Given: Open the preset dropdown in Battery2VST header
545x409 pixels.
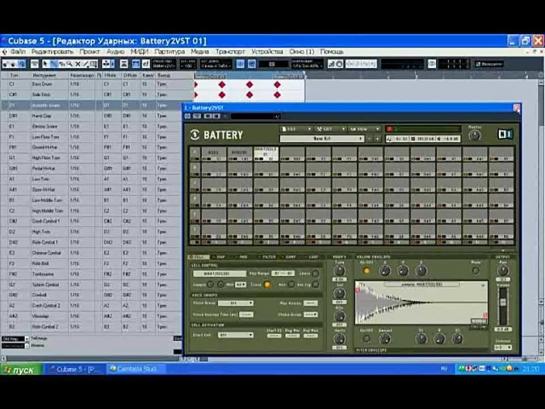Looking at the screenshot, I should tap(255, 116).
